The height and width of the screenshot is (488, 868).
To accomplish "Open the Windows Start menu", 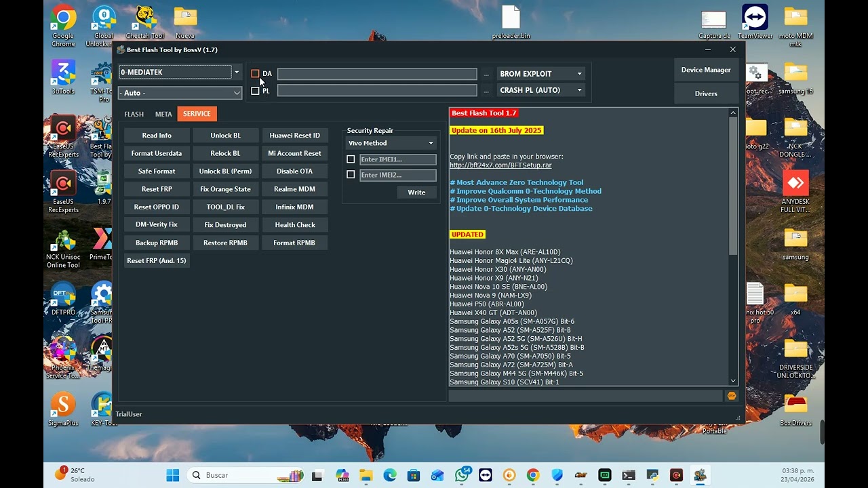I will coord(173,475).
